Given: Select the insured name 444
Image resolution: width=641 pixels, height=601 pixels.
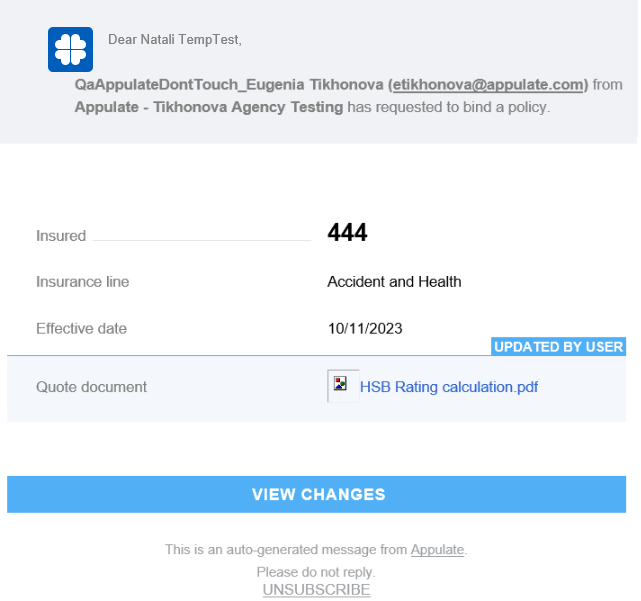Looking at the screenshot, I should [x=347, y=234].
